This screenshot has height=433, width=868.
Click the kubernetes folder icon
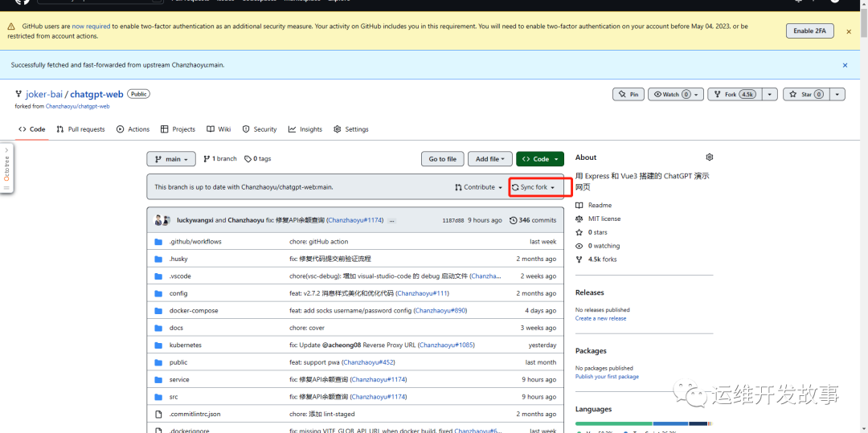(158, 345)
